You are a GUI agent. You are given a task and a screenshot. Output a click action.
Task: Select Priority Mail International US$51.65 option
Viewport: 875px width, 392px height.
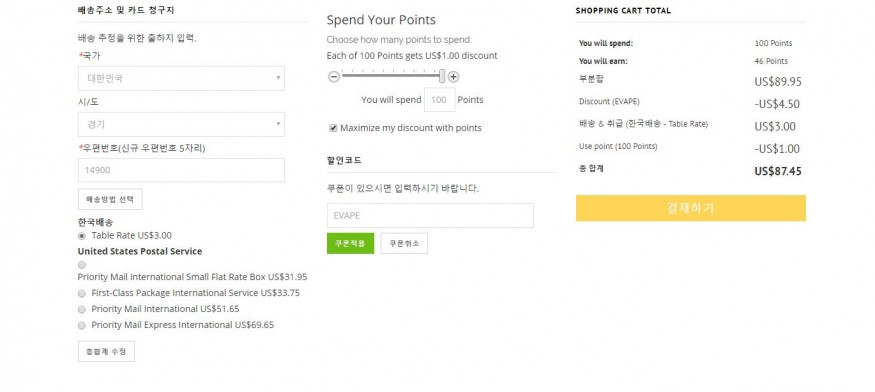pyautogui.click(x=82, y=309)
